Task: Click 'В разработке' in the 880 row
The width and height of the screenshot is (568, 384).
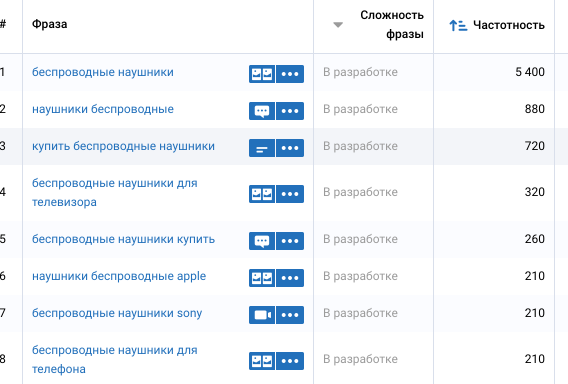Action: point(360,109)
